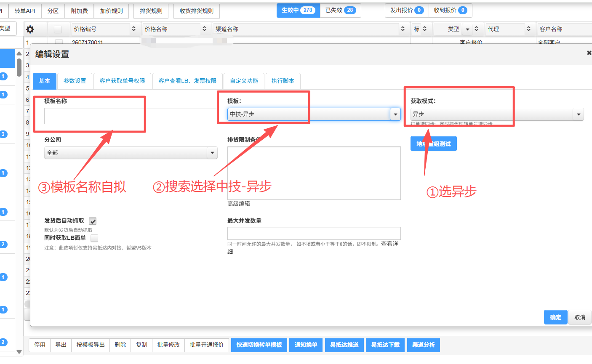Screen dimensions: 592x364
Task: Click the 取消 button
Action: (x=580, y=317)
